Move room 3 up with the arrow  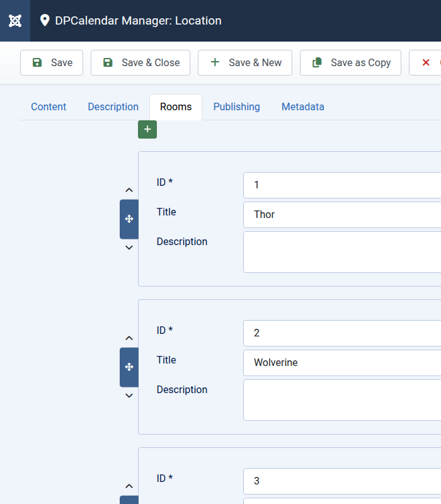pyautogui.click(x=129, y=486)
